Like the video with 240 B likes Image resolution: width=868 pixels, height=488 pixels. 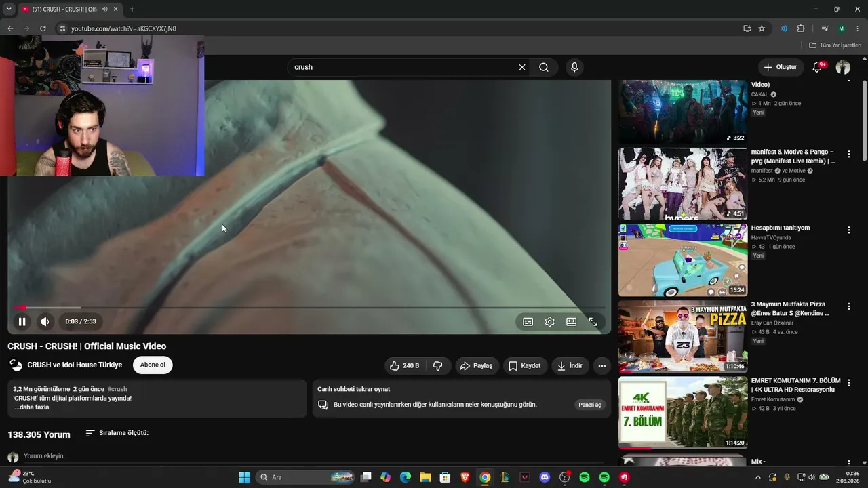(404, 366)
